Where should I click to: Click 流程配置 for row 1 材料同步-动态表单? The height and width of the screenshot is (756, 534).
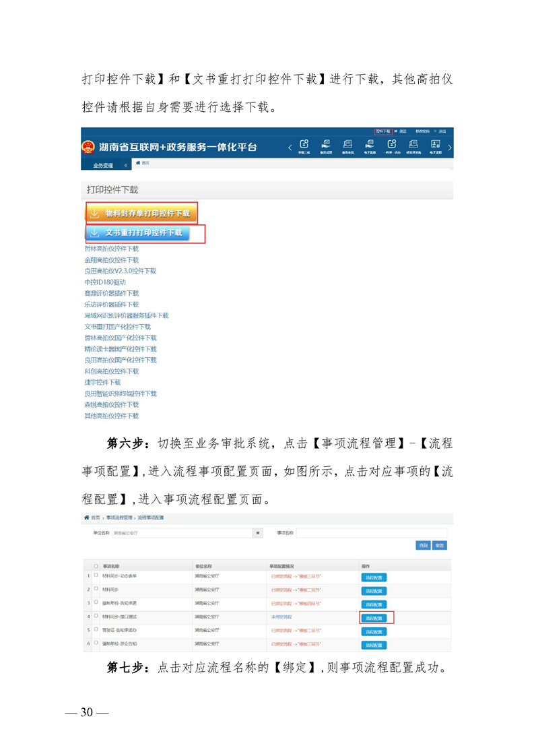point(374,577)
